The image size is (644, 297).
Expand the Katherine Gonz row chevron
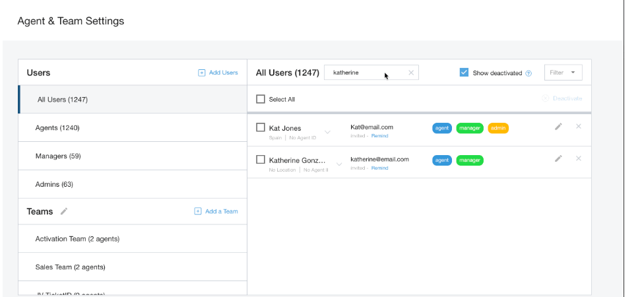(x=339, y=164)
